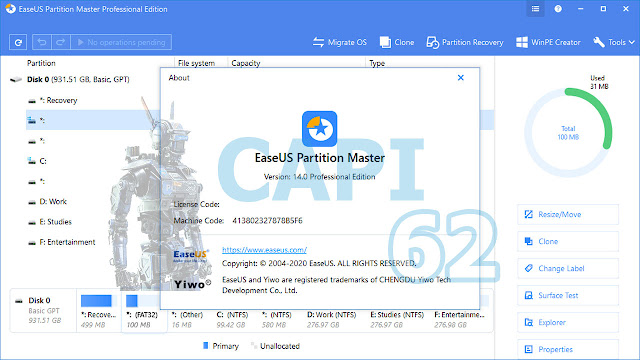640x360 pixels.
Task: Click the redo arrow icon
Action: pos(60,42)
